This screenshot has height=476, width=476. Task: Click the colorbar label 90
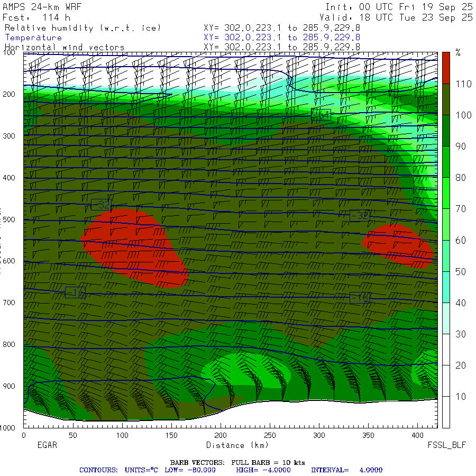461,147
